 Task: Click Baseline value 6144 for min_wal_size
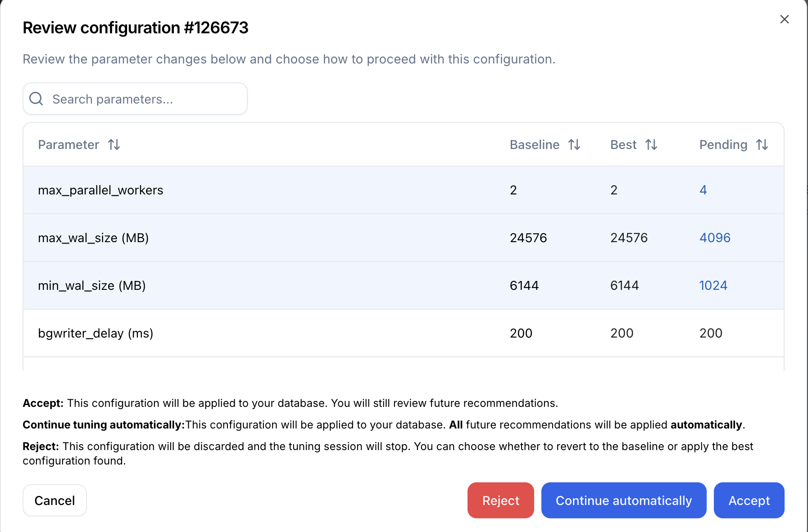524,285
